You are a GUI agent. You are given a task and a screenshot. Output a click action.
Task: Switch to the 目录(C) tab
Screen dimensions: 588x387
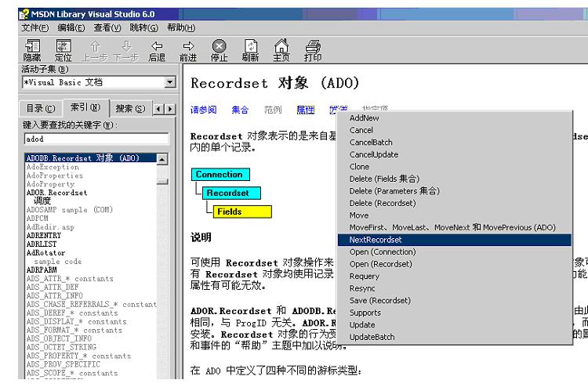click(41, 109)
